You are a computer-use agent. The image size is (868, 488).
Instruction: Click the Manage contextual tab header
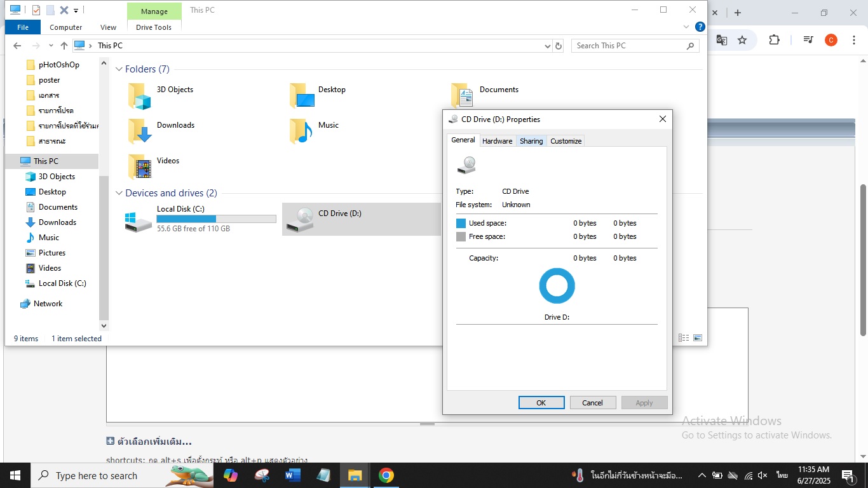(x=154, y=11)
